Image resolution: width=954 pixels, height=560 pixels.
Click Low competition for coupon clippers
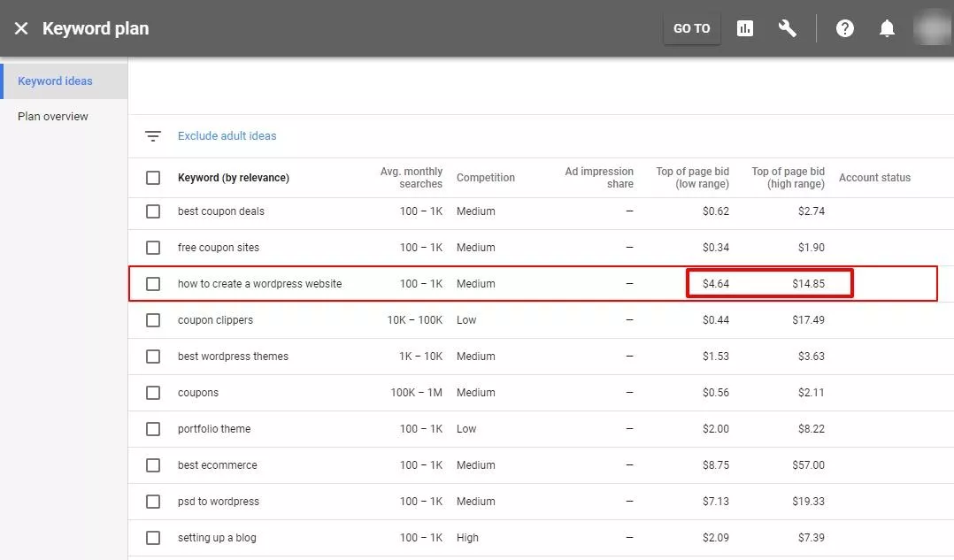466,320
